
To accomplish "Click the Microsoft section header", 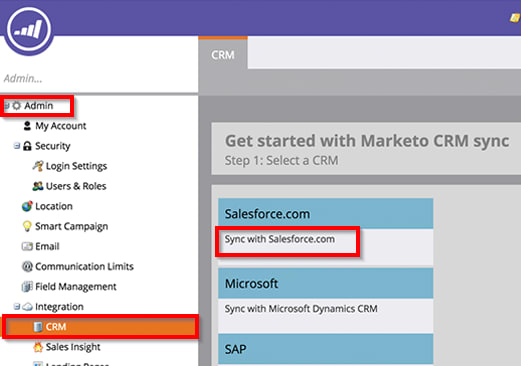I will 326,283.
